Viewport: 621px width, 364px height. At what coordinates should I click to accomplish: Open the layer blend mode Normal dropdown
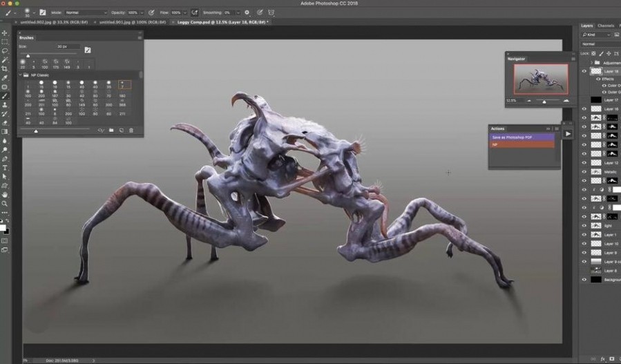coord(601,44)
